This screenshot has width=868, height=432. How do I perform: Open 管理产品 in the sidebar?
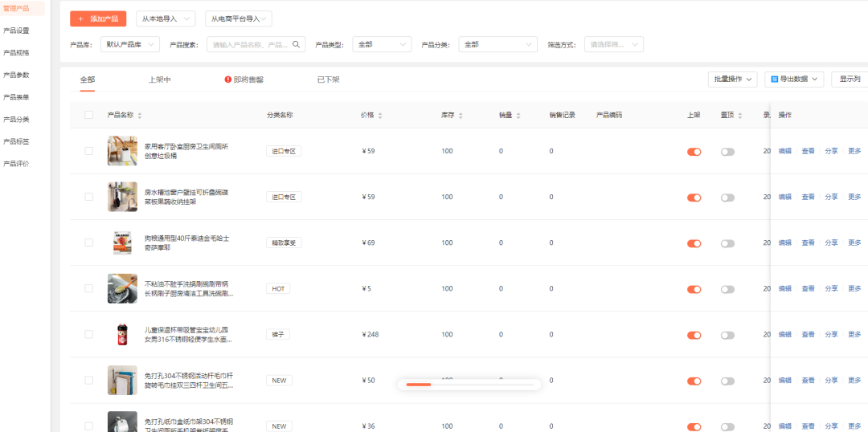point(16,8)
